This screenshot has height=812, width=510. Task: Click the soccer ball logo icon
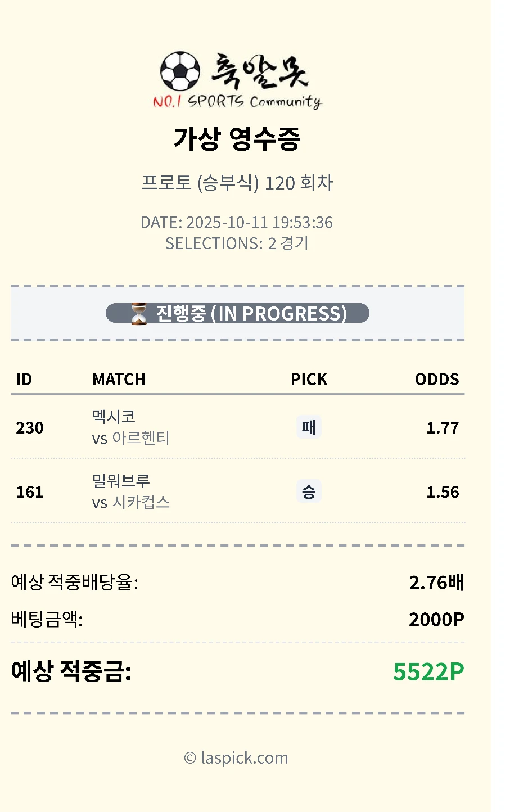point(180,71)
